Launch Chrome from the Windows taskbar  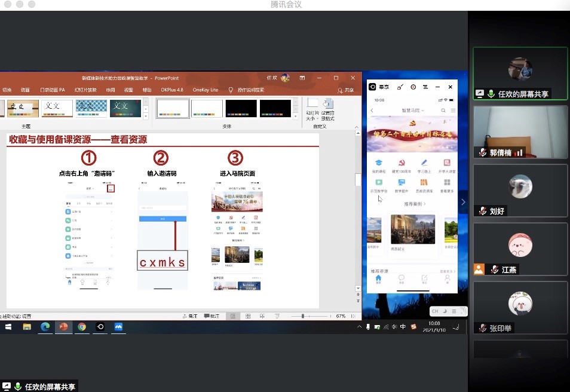tap(82, 327)
